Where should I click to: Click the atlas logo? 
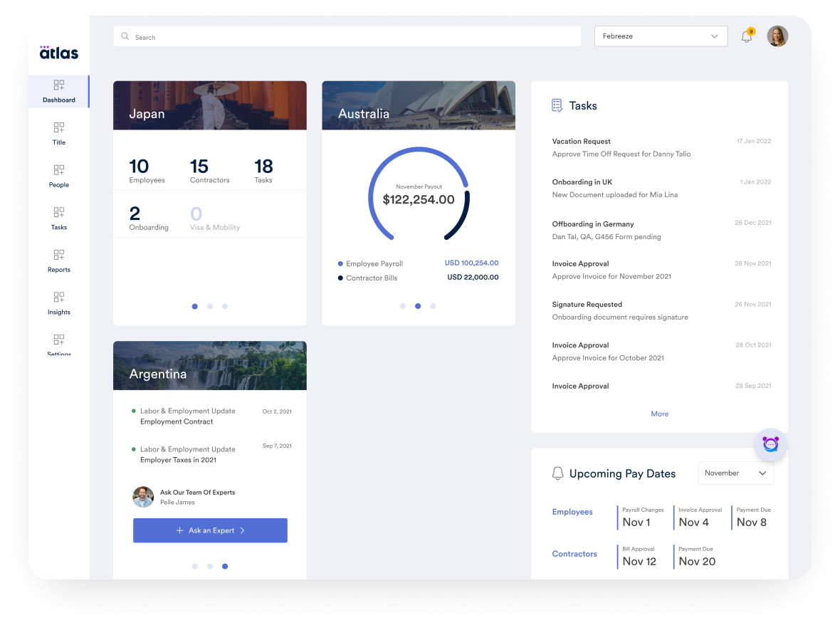59,52
